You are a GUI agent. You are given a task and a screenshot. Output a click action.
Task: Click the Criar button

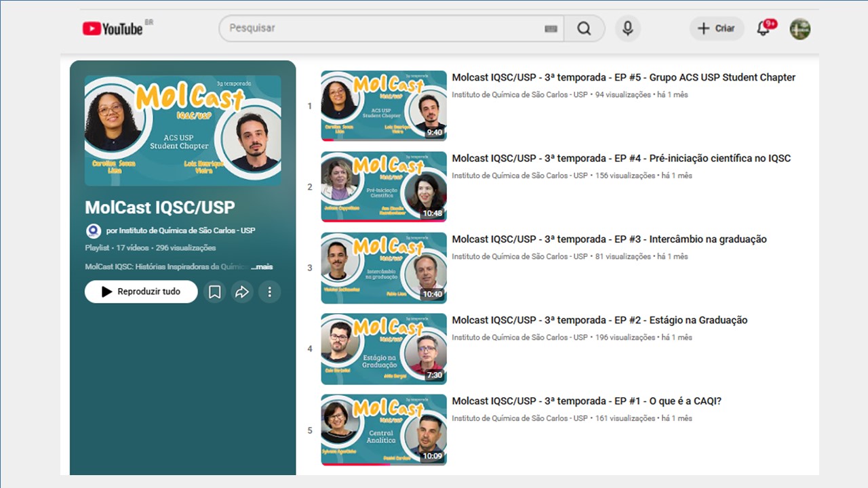tap(717, 28)
